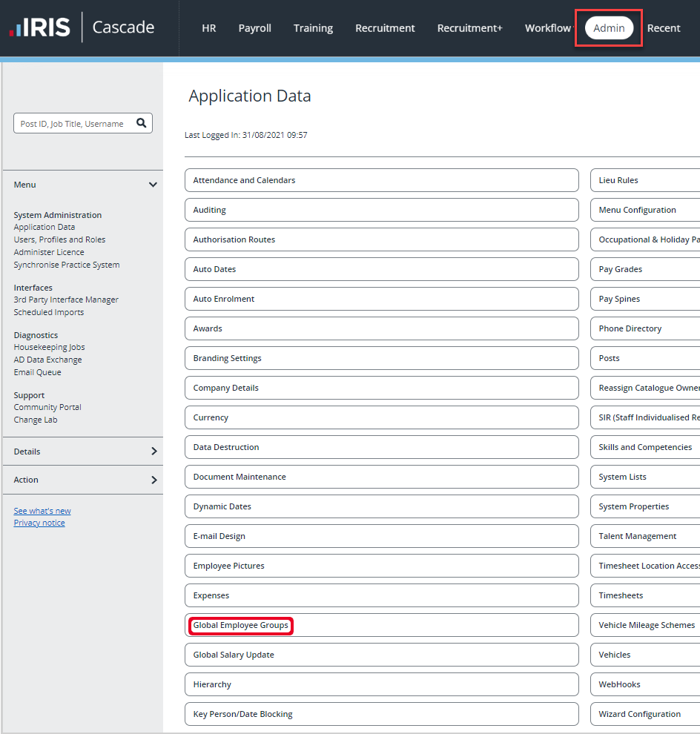Open Lieu Rules
The image size is (700, 734).
point(645,180)
